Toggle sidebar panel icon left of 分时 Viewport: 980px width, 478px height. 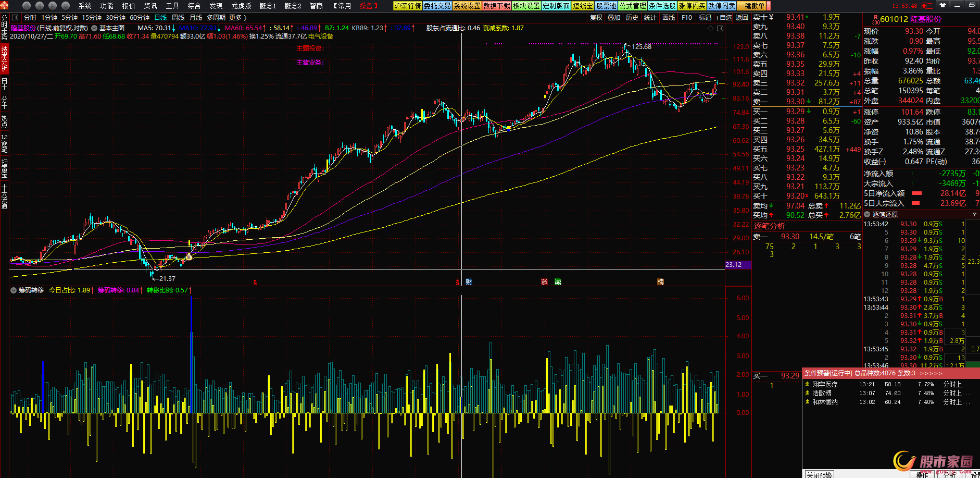(x=14, y=18)
